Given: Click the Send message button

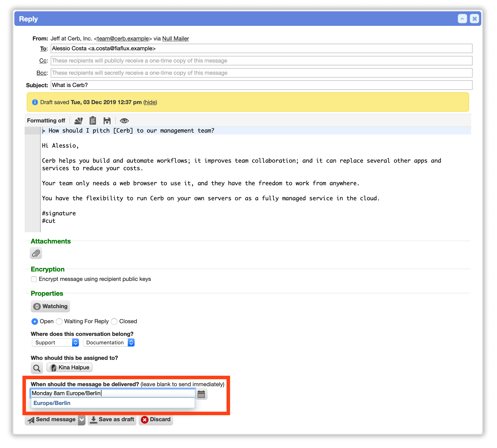Looking at the screenshot, I should pos(51,420).
